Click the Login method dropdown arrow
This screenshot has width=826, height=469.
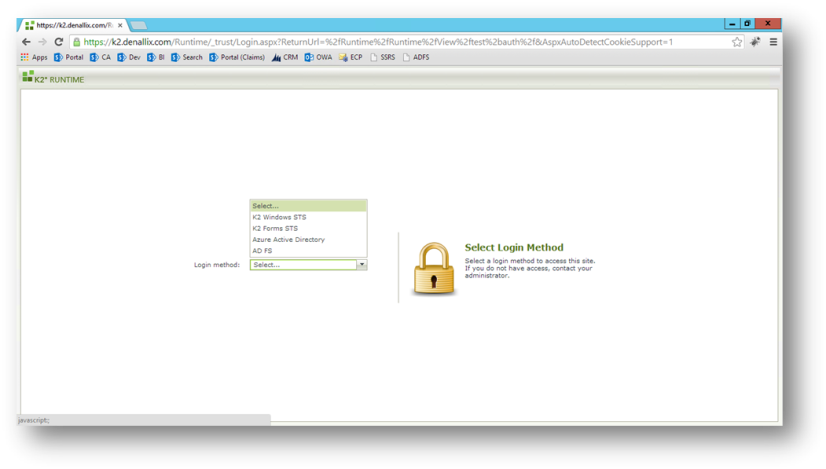(x=362, y=265)
